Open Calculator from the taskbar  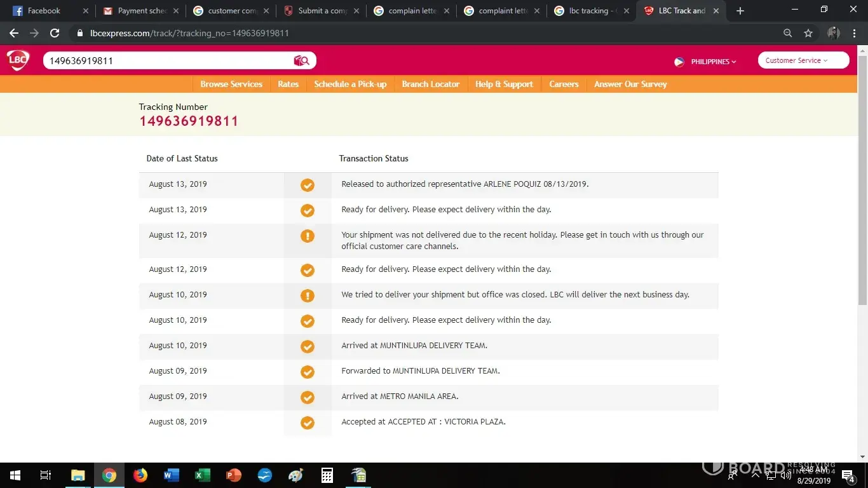[x=327, y=475]
